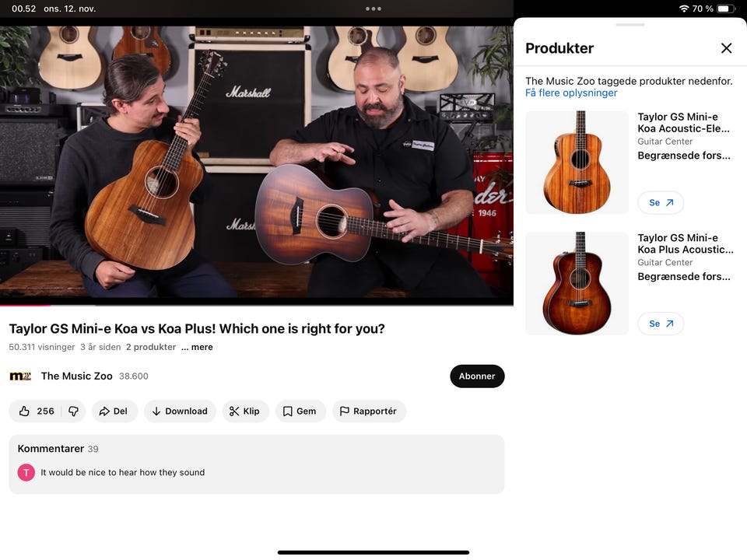Image resolution: width=747 pixels, height=560 pixels.
Task: Download the video
Action: click(x=180, y=411)
